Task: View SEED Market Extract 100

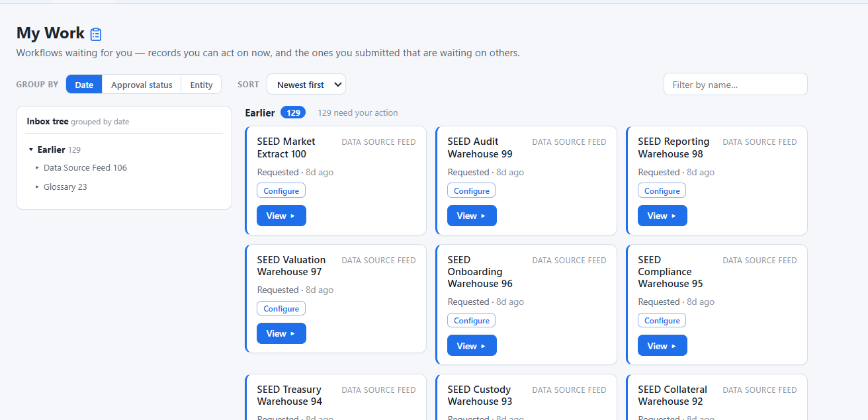Action: 281,216
